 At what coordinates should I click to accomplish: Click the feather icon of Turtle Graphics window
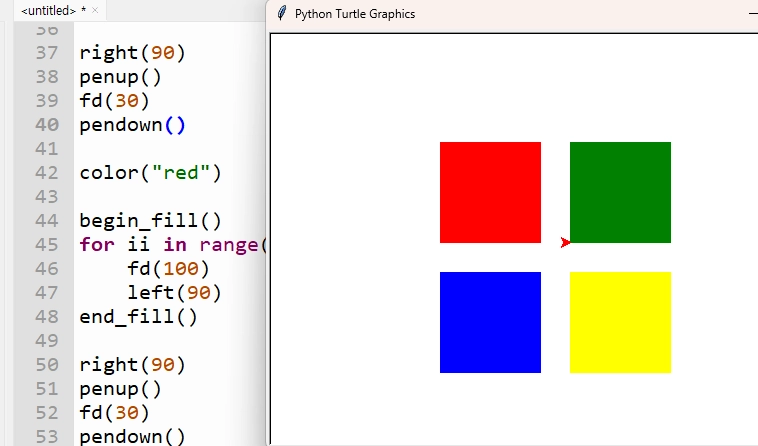(x=281, y=14)
